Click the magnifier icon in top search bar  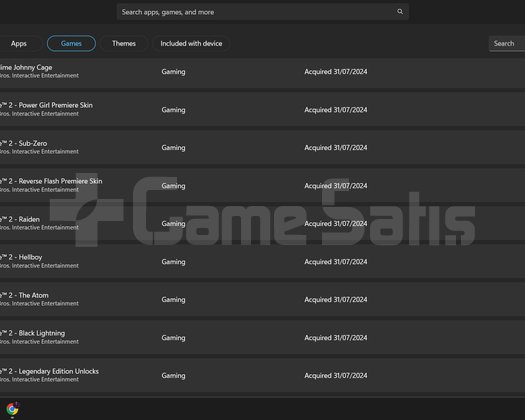click(400, 12)
